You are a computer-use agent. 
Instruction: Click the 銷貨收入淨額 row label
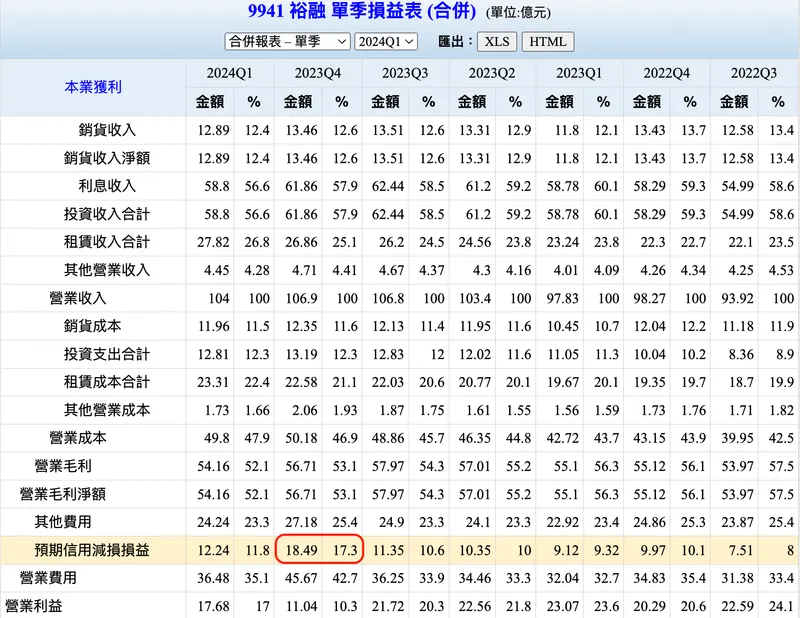(x=107, y=158)
